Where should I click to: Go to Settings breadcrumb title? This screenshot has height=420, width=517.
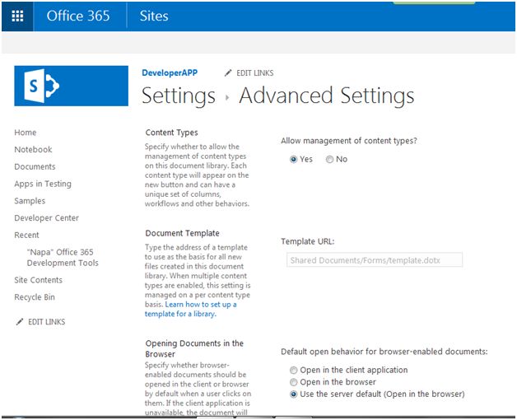coord(178,96)
